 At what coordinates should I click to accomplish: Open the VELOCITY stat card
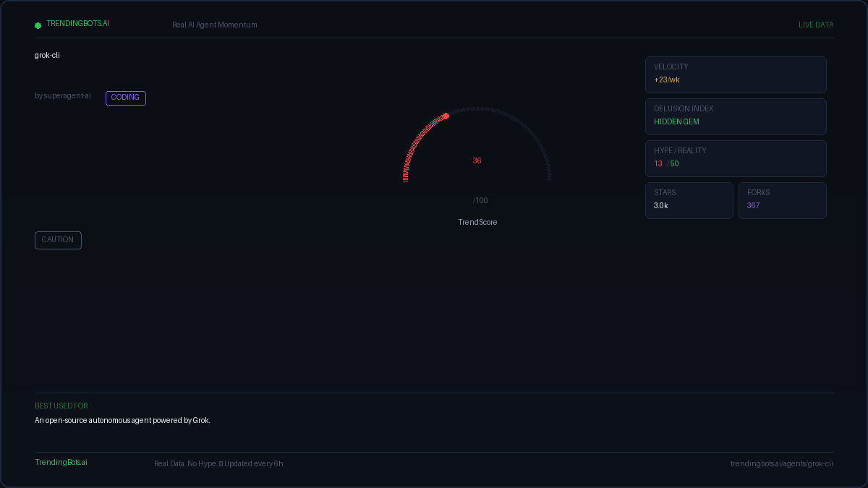click(736, 74)
